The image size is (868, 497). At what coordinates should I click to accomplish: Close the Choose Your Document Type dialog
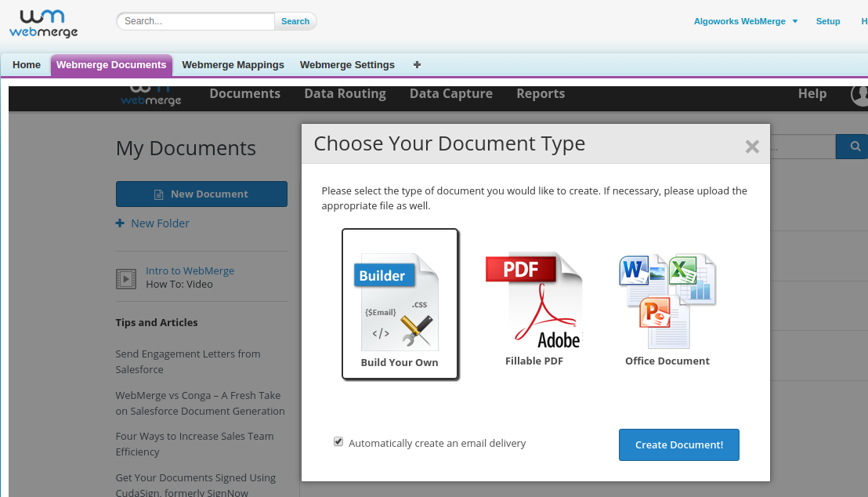click(752, 147)
